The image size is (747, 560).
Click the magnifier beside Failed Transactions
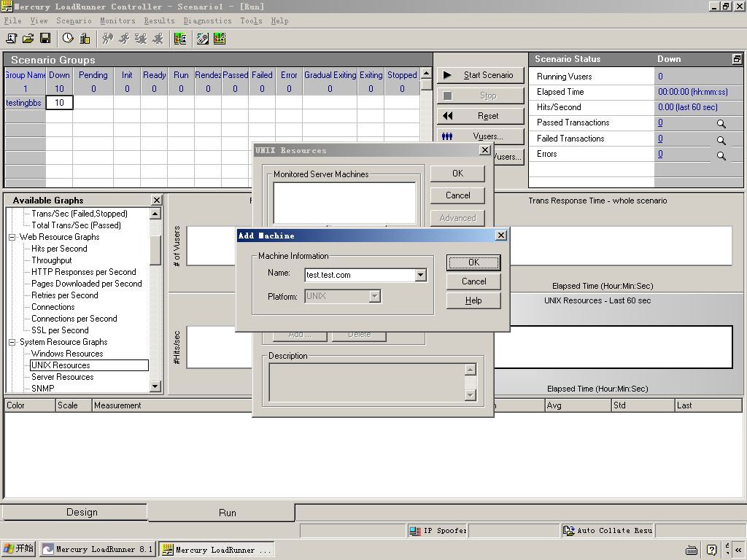click(721, 140)
